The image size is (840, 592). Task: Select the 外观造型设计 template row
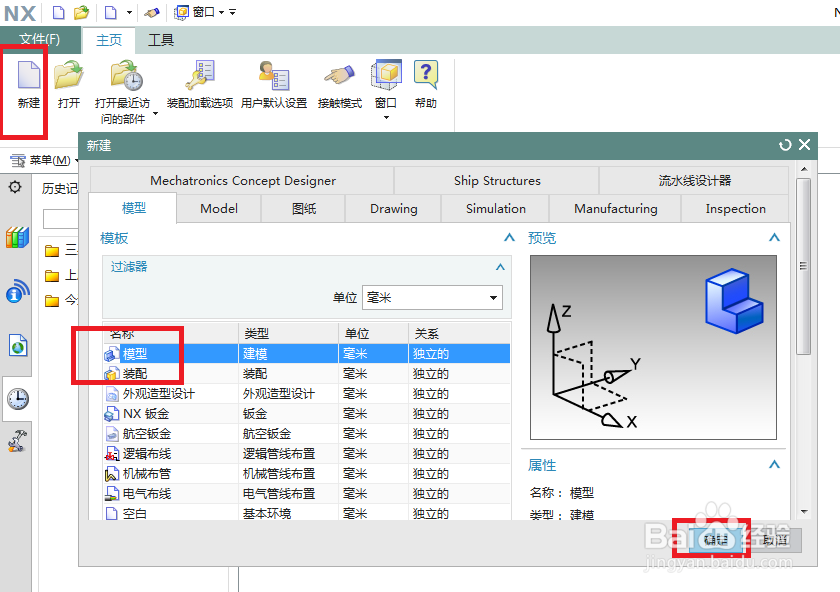[x=306, y=394]
